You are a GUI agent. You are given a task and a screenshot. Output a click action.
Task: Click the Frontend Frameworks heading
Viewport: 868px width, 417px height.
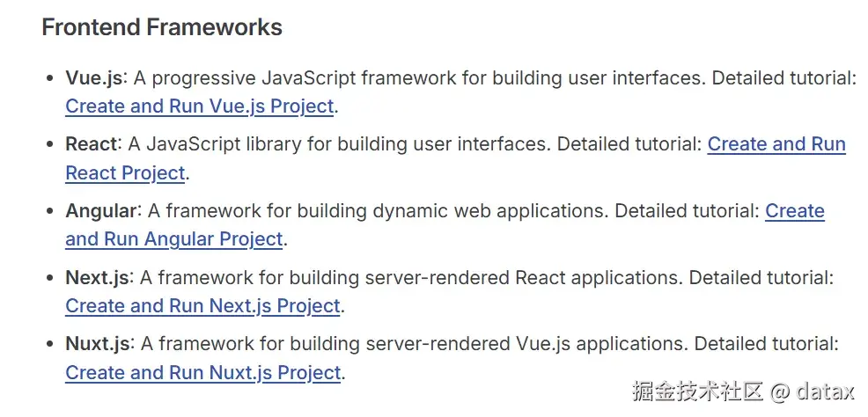[x=162, y=27]
